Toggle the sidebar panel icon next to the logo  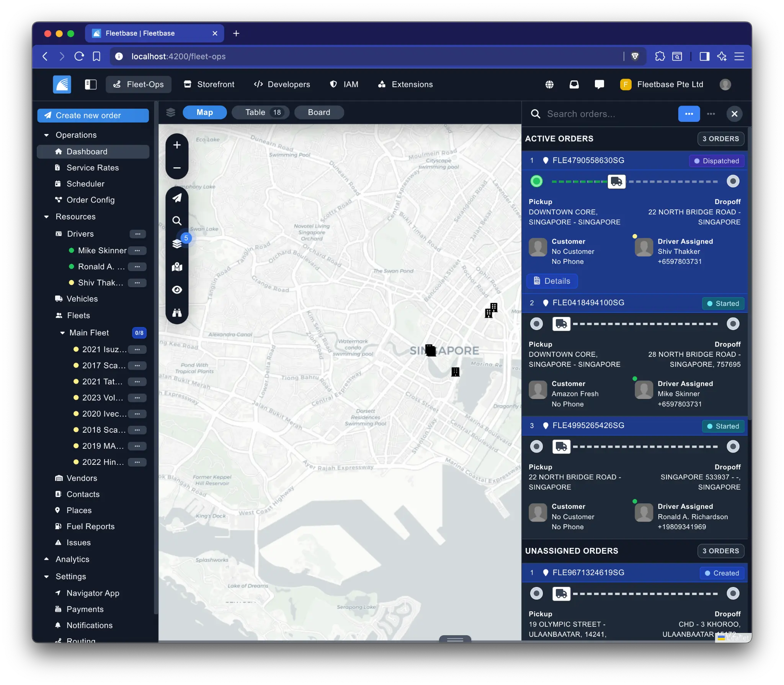[91, 84]
